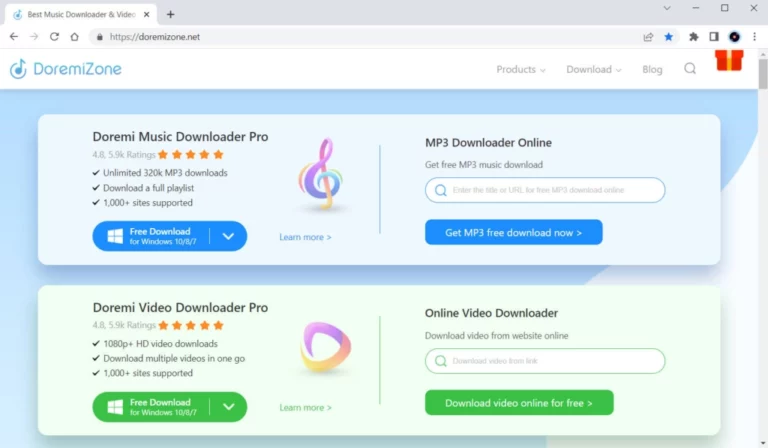Click the bookmark star icon

tap(669, 37)
